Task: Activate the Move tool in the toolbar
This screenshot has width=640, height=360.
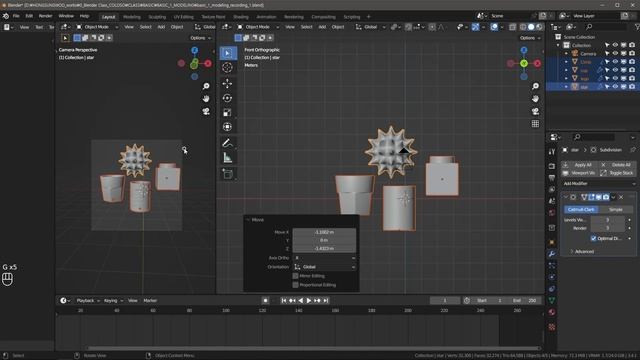Action: point(227,84)
